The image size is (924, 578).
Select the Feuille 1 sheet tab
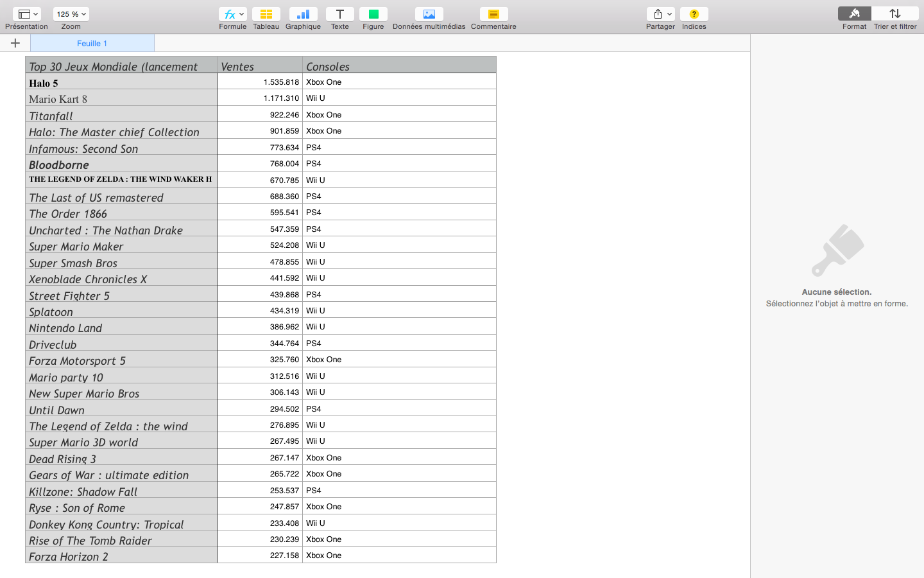[92, 43]
